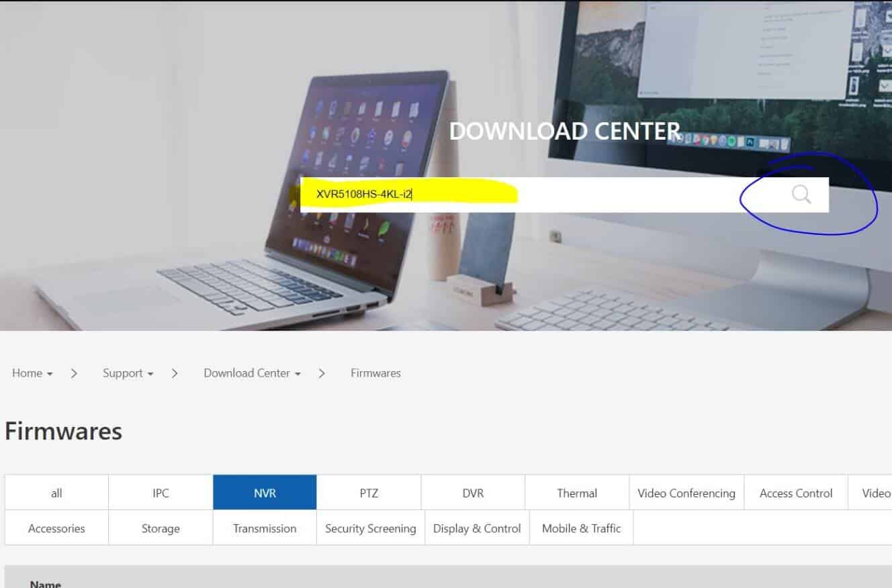The width and height of the screenshot is (892, 588).
Task: Open the Access Control category
Action: tap(795, 492)
